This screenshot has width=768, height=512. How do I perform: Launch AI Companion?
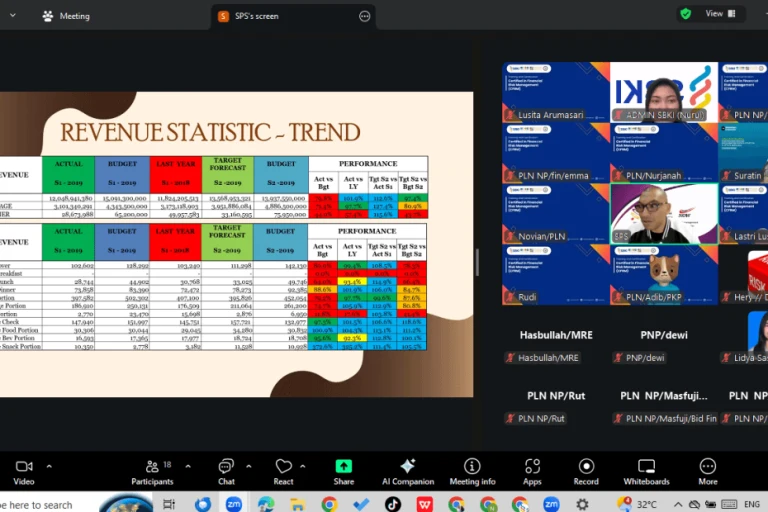click(x=408, y=472)
